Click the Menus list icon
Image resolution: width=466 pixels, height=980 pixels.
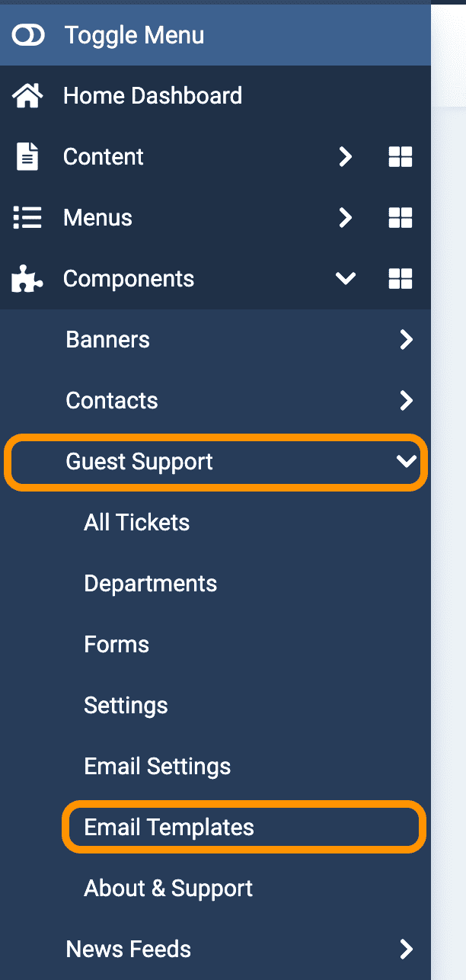(x=28, y=218)
